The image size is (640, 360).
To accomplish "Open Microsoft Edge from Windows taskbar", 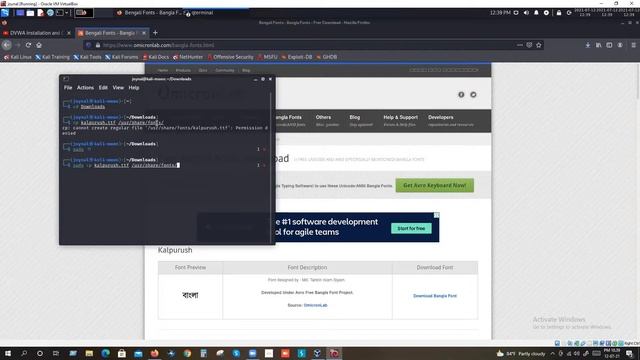I will coord(105,353).
